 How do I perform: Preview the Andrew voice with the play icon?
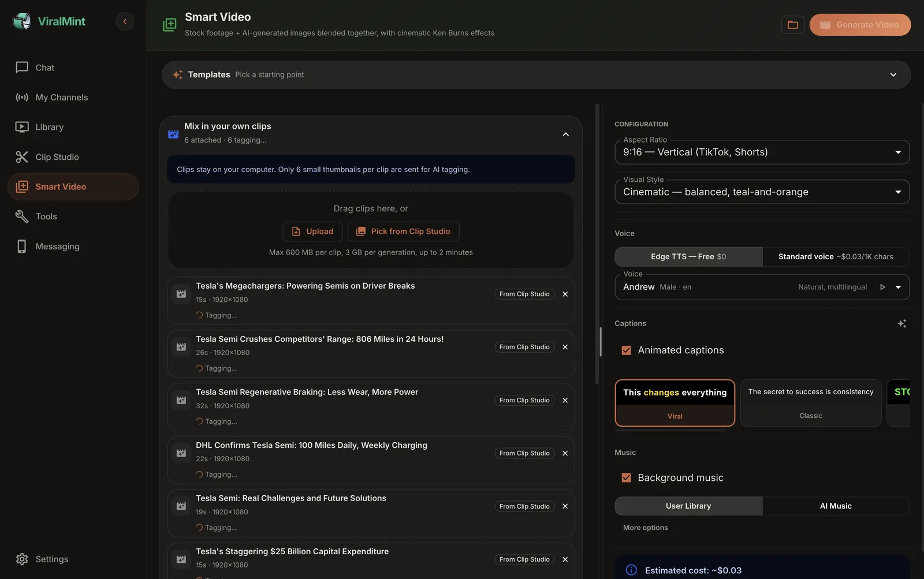[882, 287]
